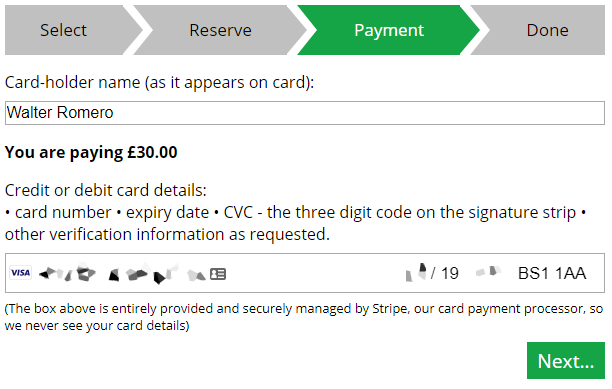612x389 pixels.
Task: Go back to the Select step
Action: pyautogui.click(x=64, y=30)
